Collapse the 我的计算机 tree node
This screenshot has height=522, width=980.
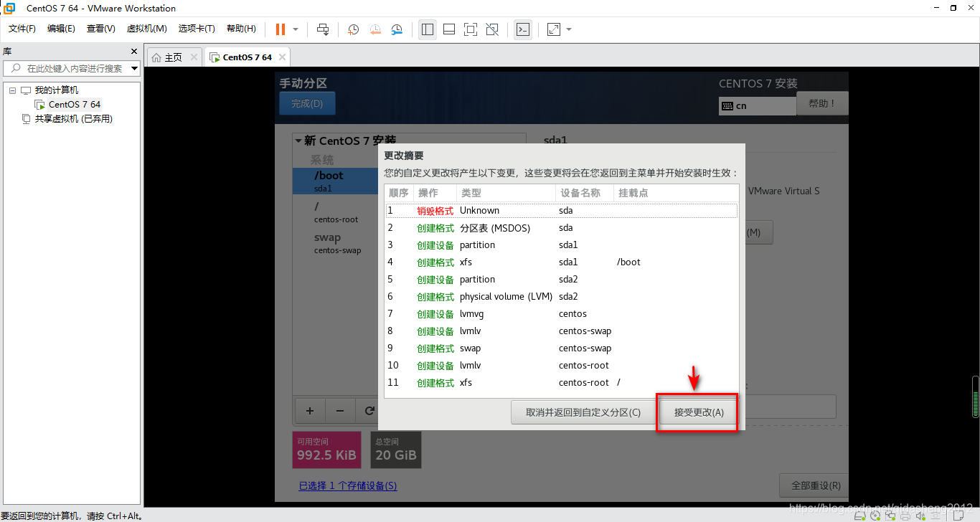(x=12, y=90)
